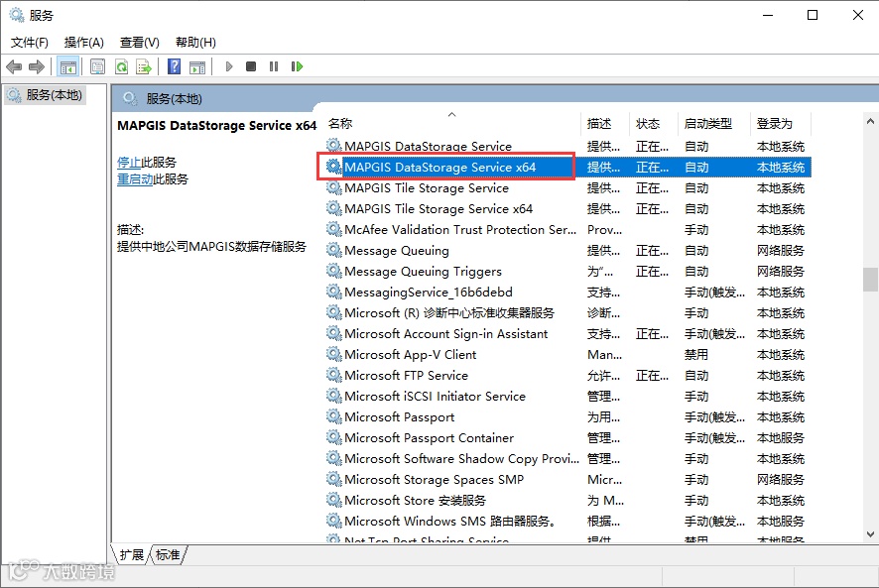Click the Pause Service toolbar icon
879x588 pixels.
pos(274,66)
